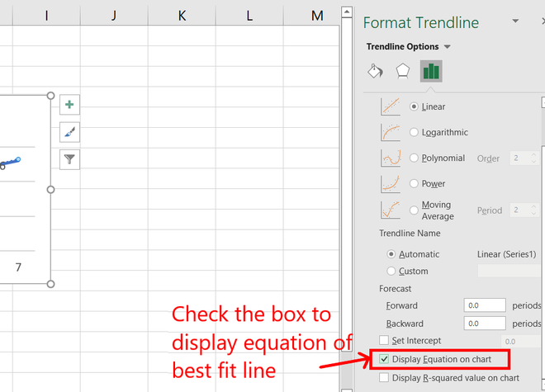
Task: Open Chart Filters funnel button
Action: [x=69, y=159]
